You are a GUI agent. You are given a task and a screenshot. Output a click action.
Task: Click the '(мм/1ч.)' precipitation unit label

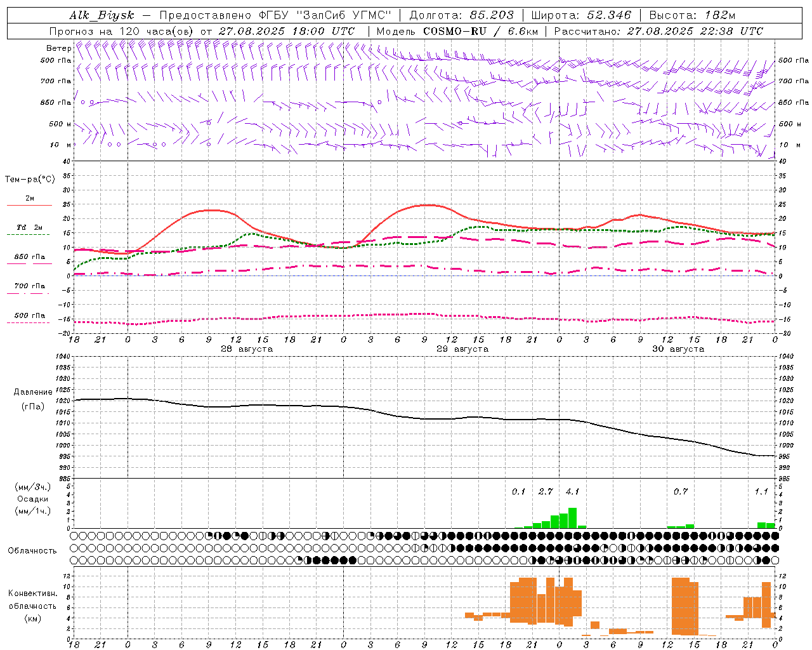[33, 511]
